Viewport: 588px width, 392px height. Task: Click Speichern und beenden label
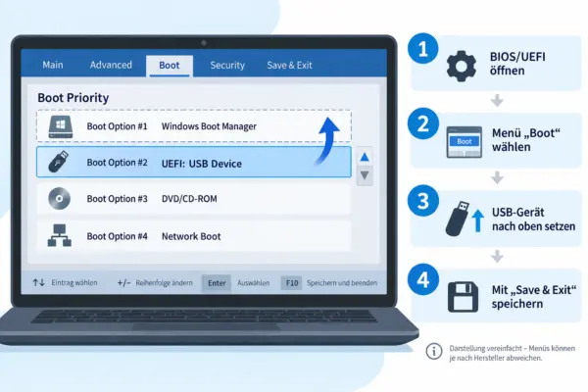[x=342, y=283]
